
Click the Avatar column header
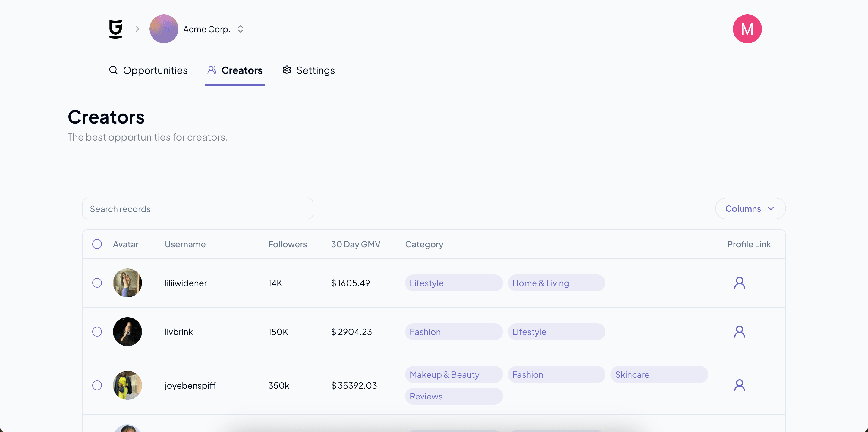[125, 244]
